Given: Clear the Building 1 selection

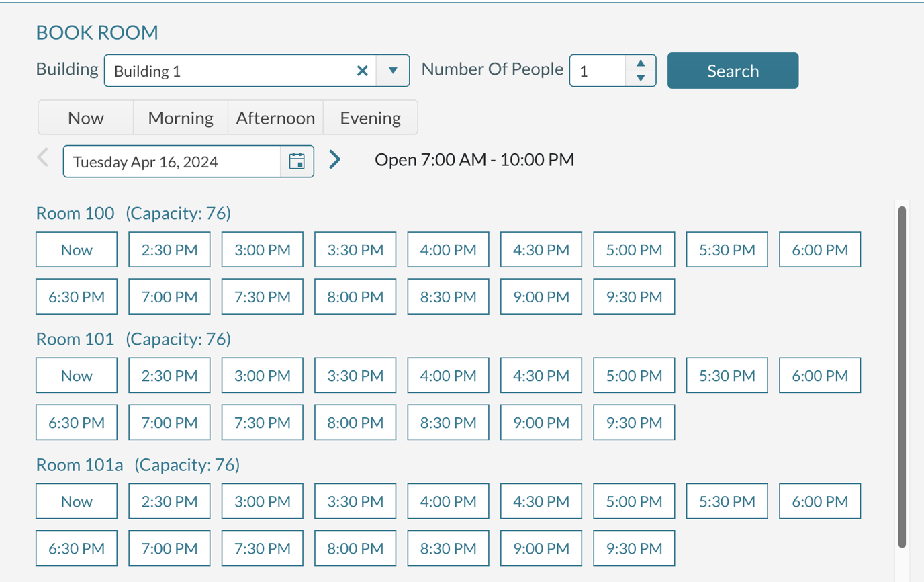Looking at the screenshot, I should [x=362, y=71].
